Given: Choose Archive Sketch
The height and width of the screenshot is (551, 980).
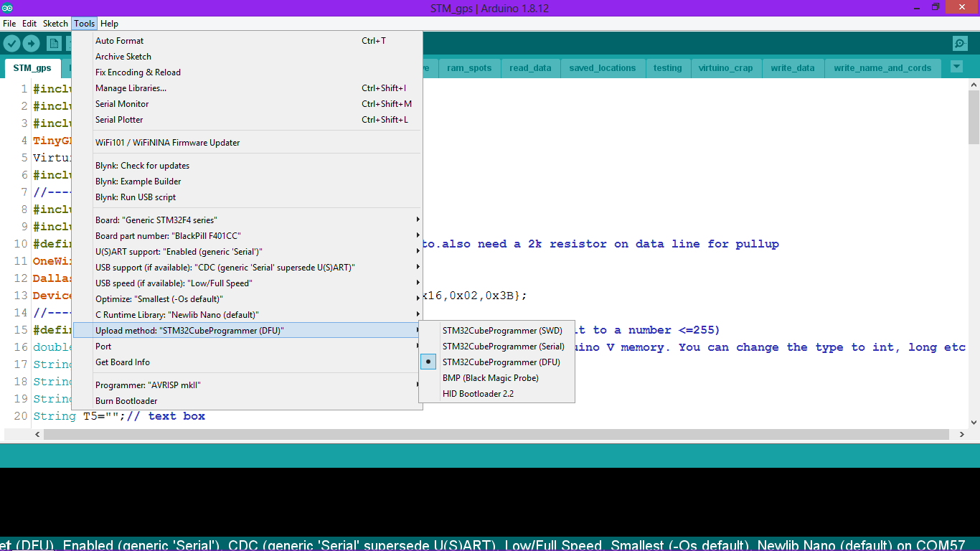Looking at the screenshot, I should click(x=248, y=57).
